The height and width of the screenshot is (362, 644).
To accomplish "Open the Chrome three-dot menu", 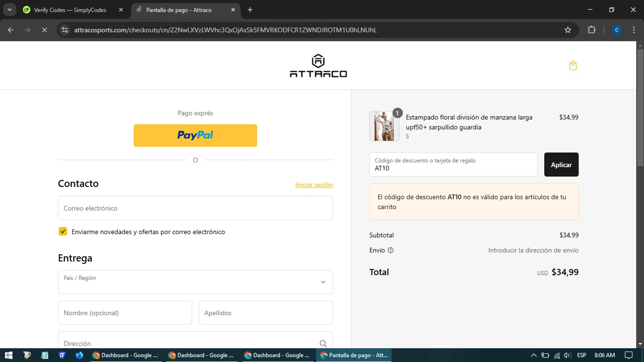I will coord(634,30).
